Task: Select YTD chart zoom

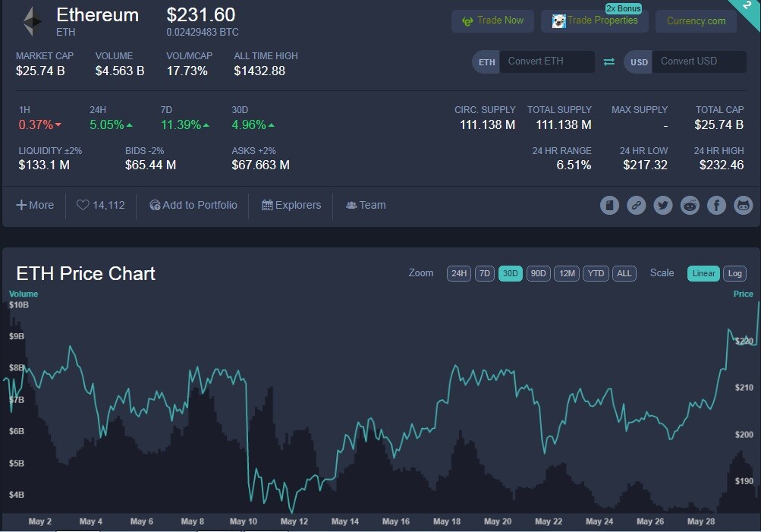Action: click(x=596, y=273)
